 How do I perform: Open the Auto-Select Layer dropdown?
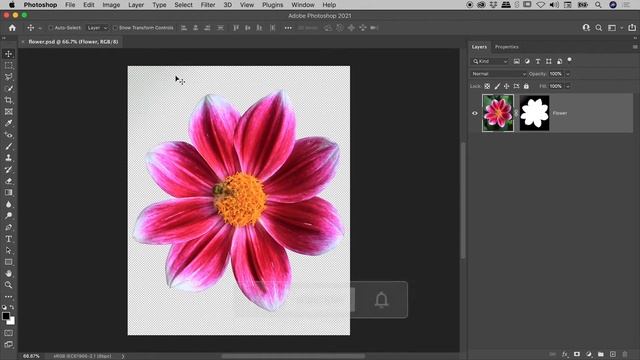pos(97,28)
